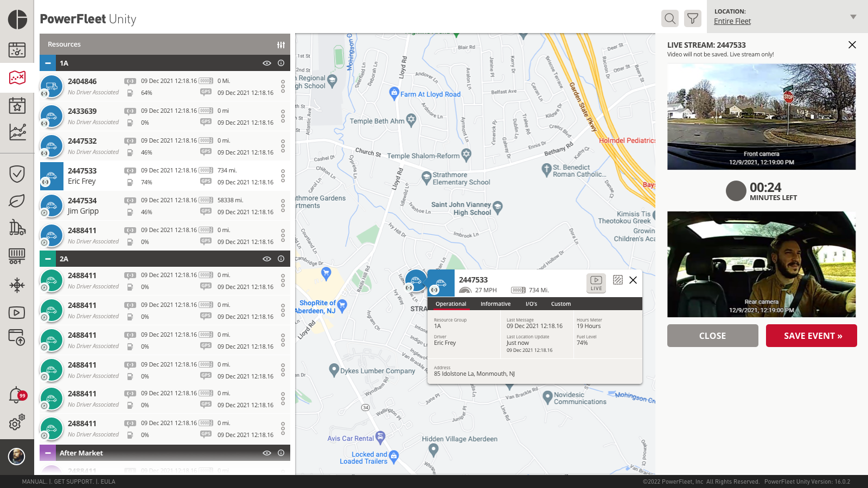Open the drone-like tracking sidebar icon
The width and height of the screenshot is (868, 488).
point(17,285)
